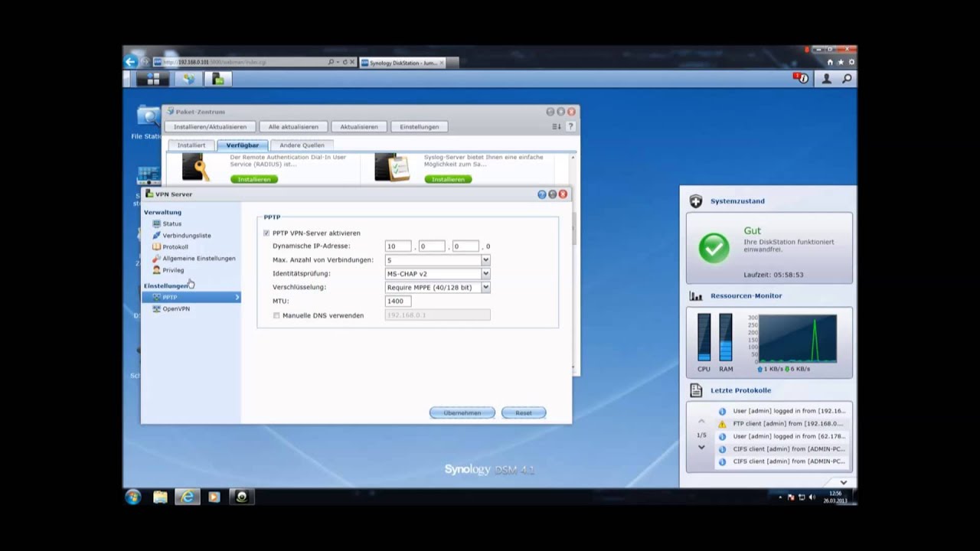The width and height of the screenshot is (980, 551).
Task: Open the Paket-Zentrum taskbar icon in DSM
Action: 188,79
